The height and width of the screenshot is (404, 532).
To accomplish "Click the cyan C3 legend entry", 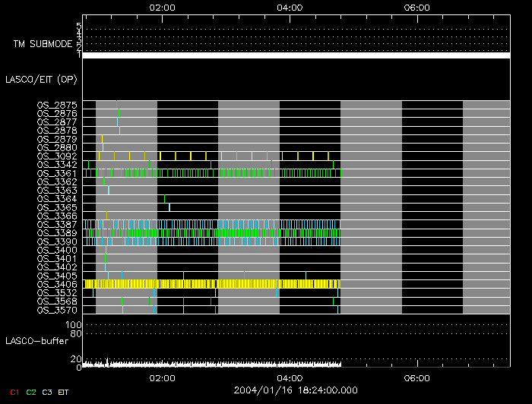I will click(x=49, y=392).
